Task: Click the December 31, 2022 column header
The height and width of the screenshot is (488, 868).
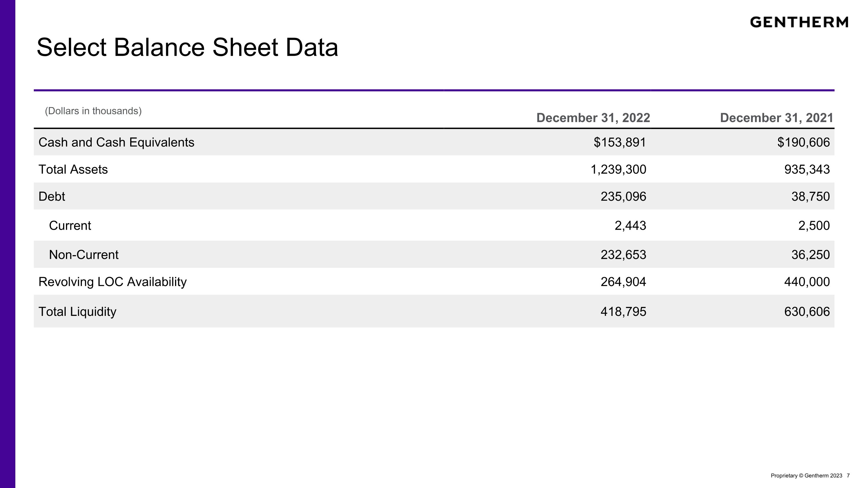Action: 593,118
